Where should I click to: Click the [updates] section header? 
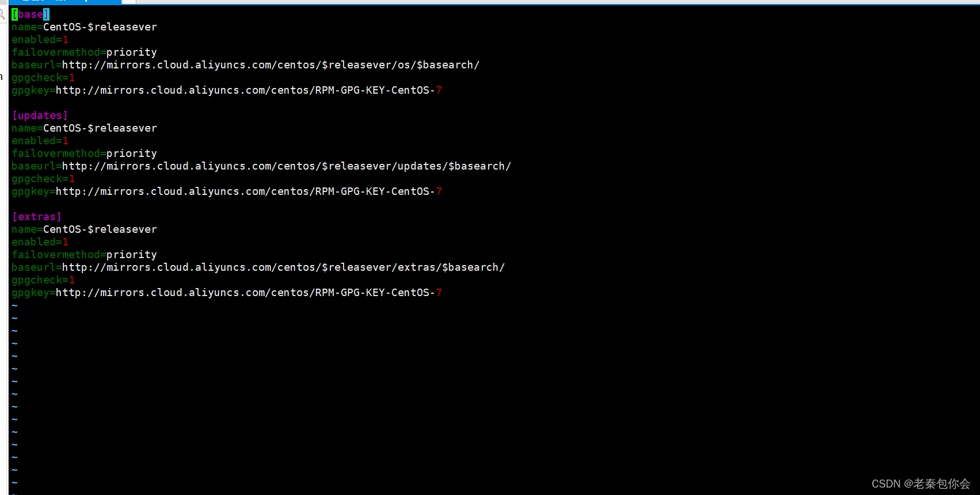tap(40, 116)
